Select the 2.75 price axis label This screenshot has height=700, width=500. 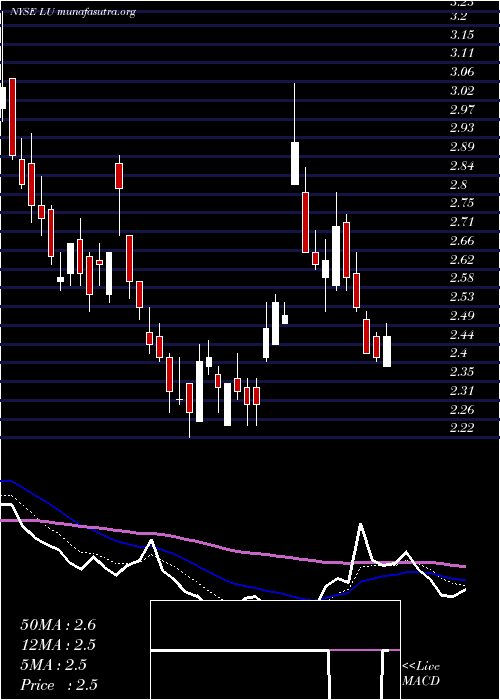tap(462, 203)
